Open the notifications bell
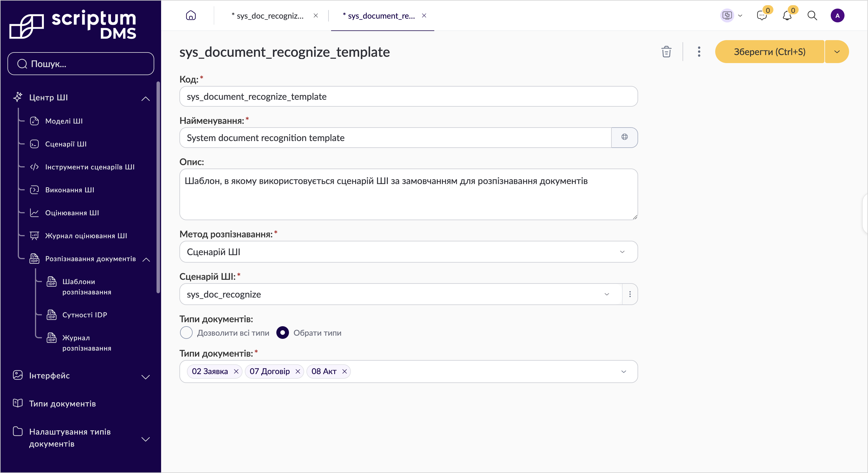 pos(787,15)
